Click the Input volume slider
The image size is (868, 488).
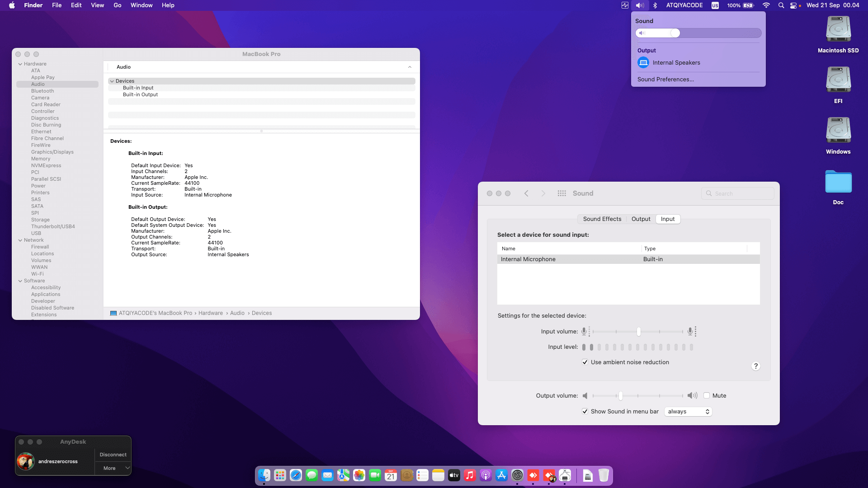point(638,332)
